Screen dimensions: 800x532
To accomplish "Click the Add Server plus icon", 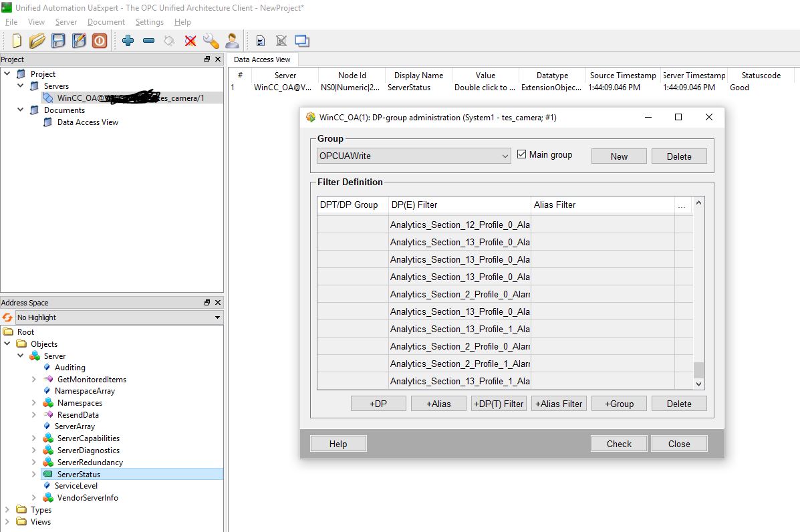I will point(128,41).
